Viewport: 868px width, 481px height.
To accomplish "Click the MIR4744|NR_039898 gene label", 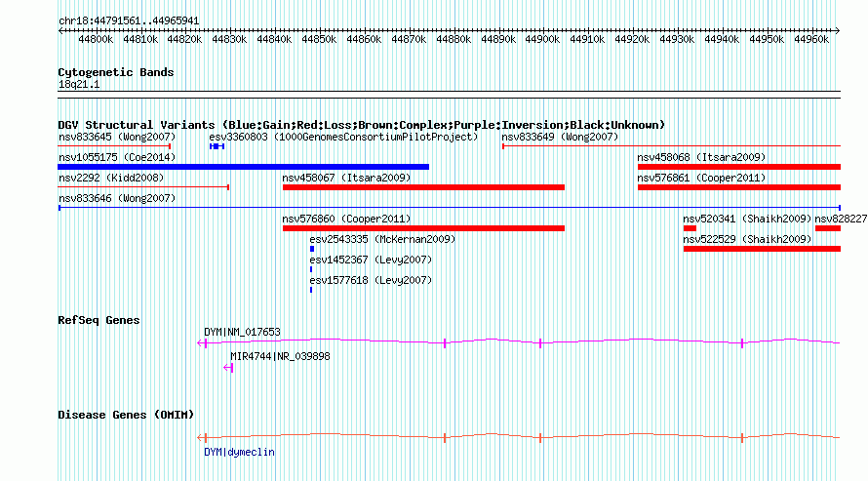I will (x=280, y=356).
